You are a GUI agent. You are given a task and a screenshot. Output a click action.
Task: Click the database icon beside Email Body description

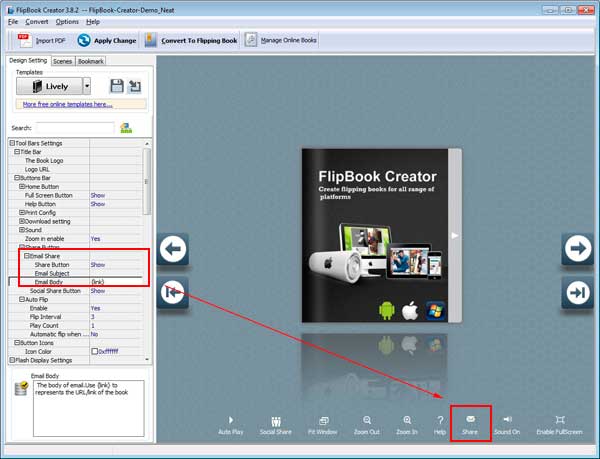21,388
